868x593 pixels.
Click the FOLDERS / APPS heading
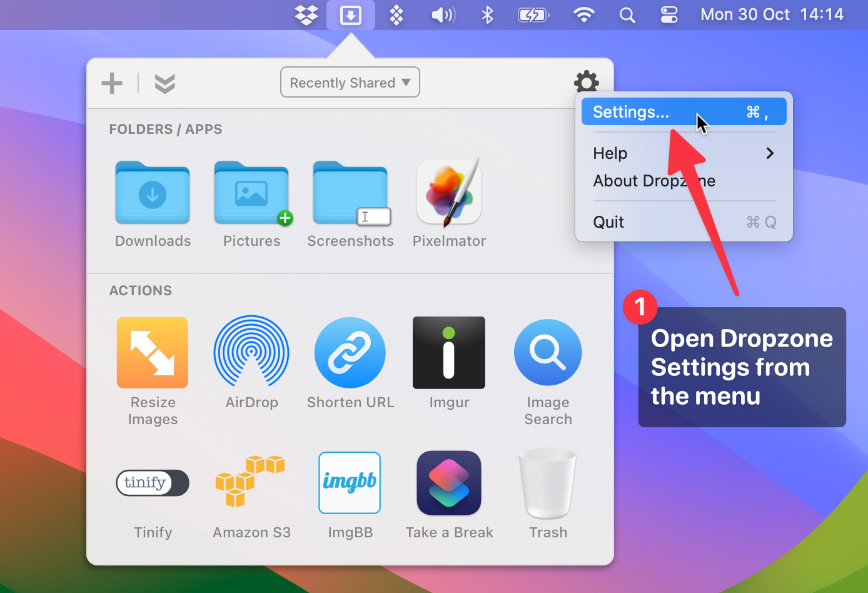pos(166,129)
